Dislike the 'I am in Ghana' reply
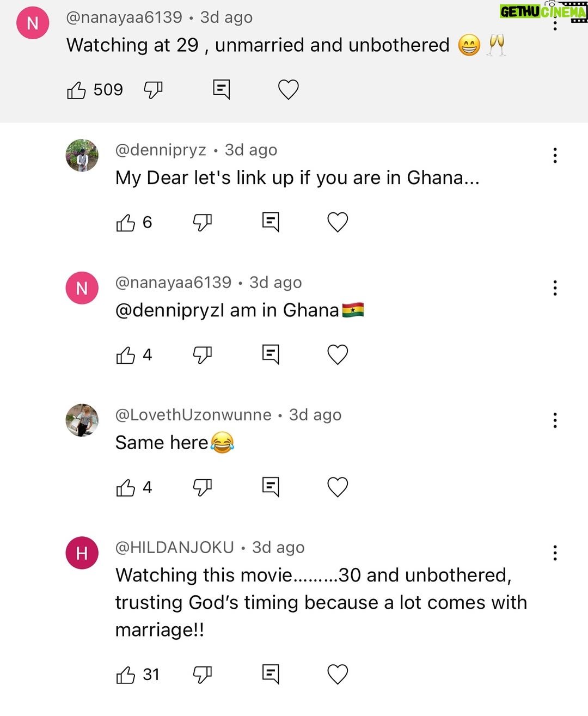Viewport: 588px width, 716px height. (203, 355)
